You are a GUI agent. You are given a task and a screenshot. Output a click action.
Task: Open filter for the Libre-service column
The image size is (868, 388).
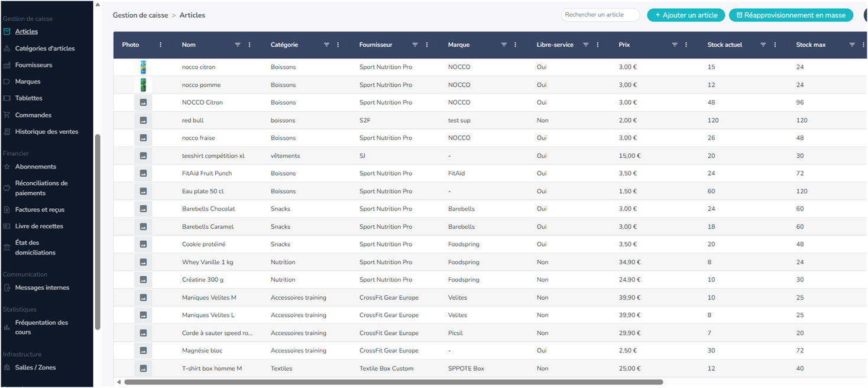tap(586, 45)
